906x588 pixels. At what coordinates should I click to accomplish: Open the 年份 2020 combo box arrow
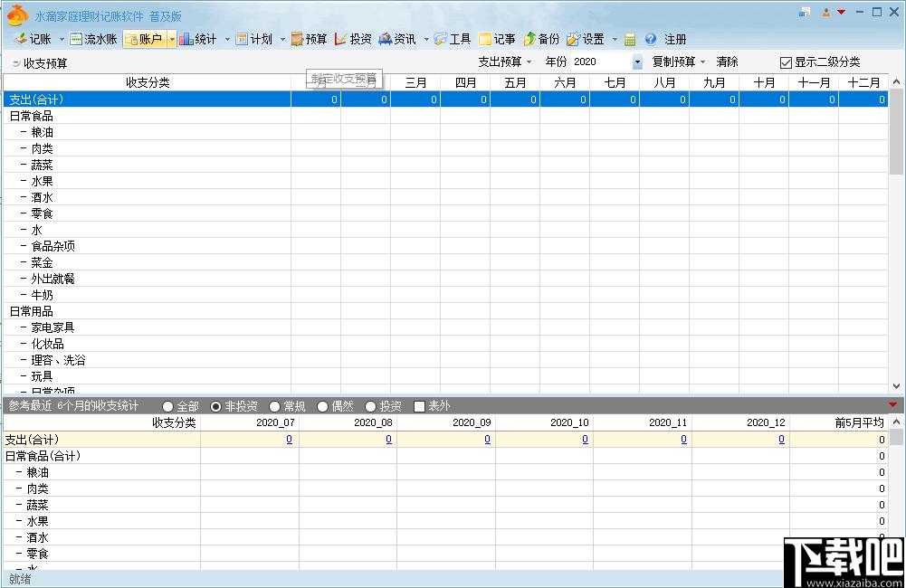point(637,62)
